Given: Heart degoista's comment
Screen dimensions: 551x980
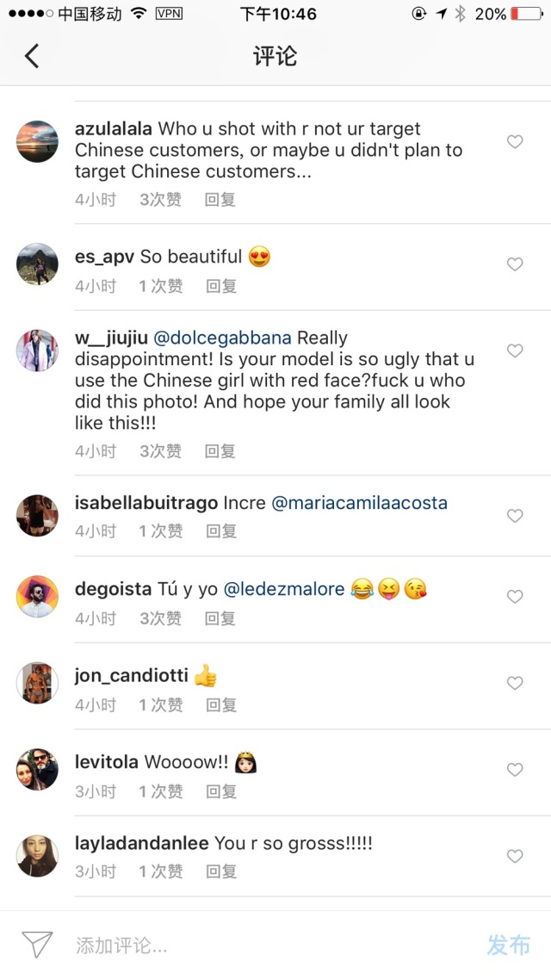Looking at the screenshot, I should coord(515,597).
